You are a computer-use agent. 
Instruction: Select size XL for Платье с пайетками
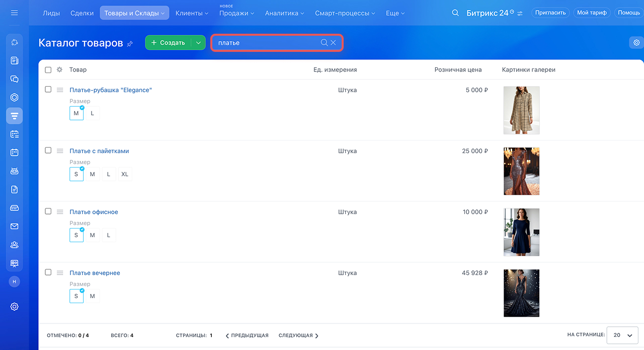tap(125, 174)
